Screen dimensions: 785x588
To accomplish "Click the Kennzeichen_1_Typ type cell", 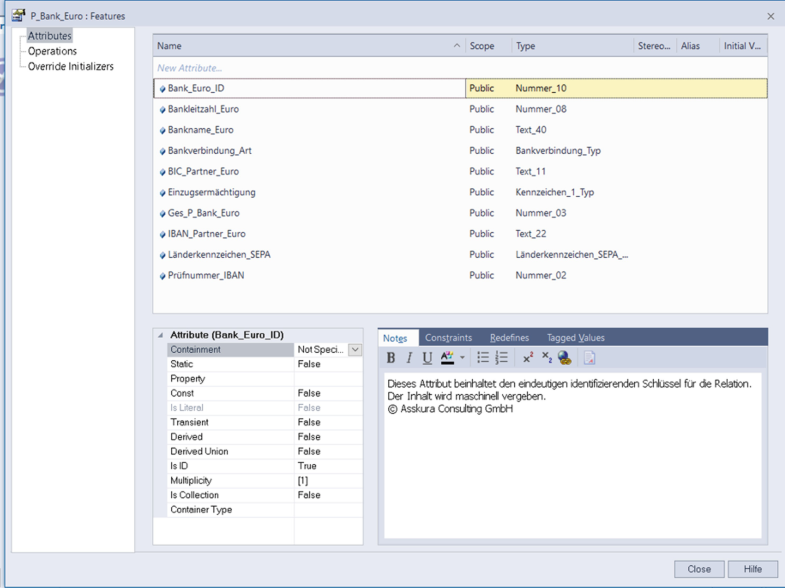I will tap(554, 192).
